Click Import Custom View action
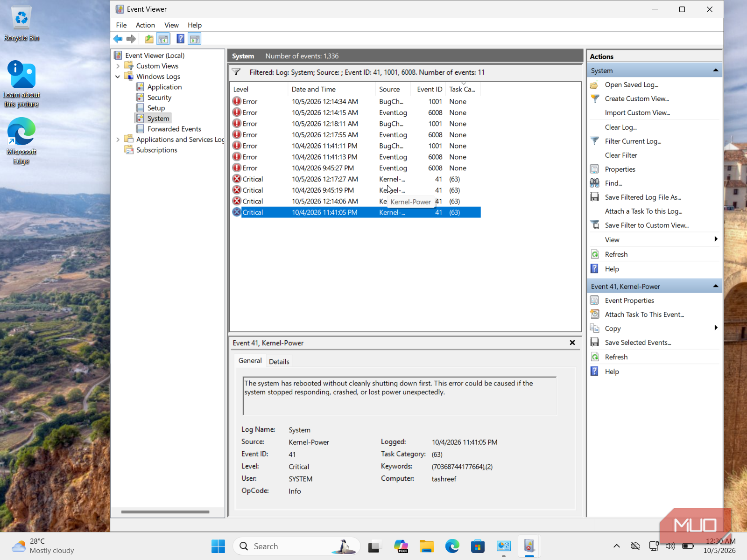The height and width of the screenshot is (560, 747). coord(637,113)
